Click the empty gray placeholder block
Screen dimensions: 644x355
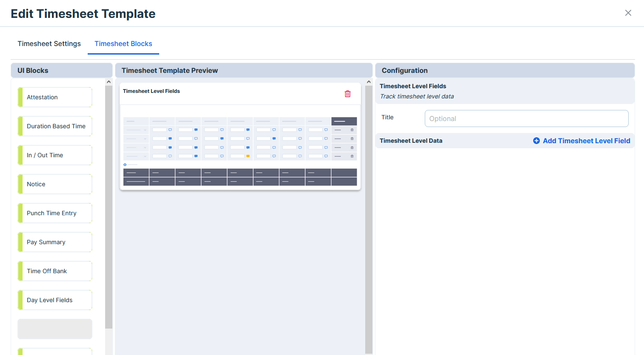pos(55,329)
